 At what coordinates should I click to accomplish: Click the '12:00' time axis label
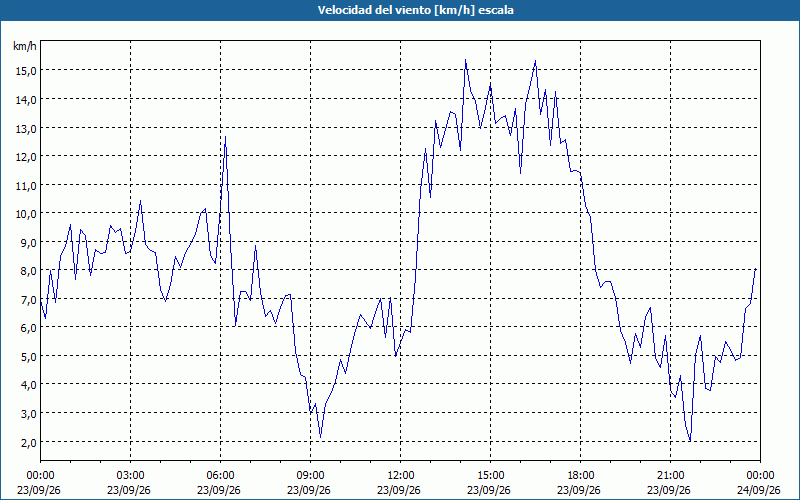(x=401, y=476)
